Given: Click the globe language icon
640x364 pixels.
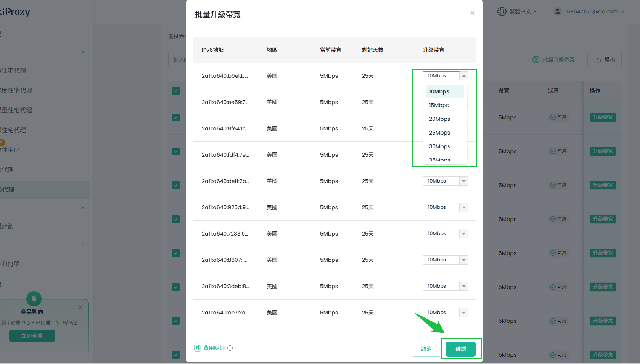Looking at the screenshot, I should [x=502, y=11].
